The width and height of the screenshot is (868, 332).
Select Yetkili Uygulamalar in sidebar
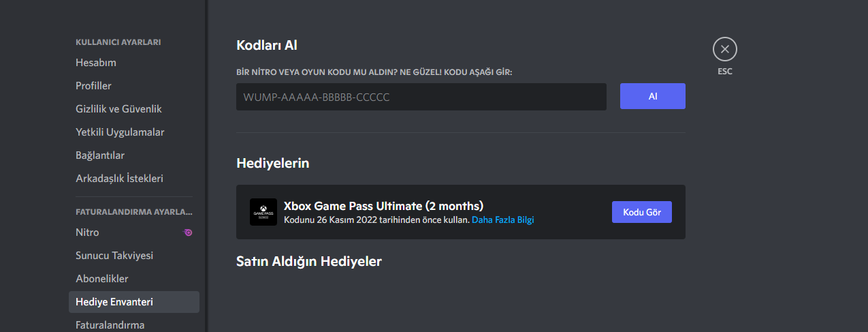point(120,132)
